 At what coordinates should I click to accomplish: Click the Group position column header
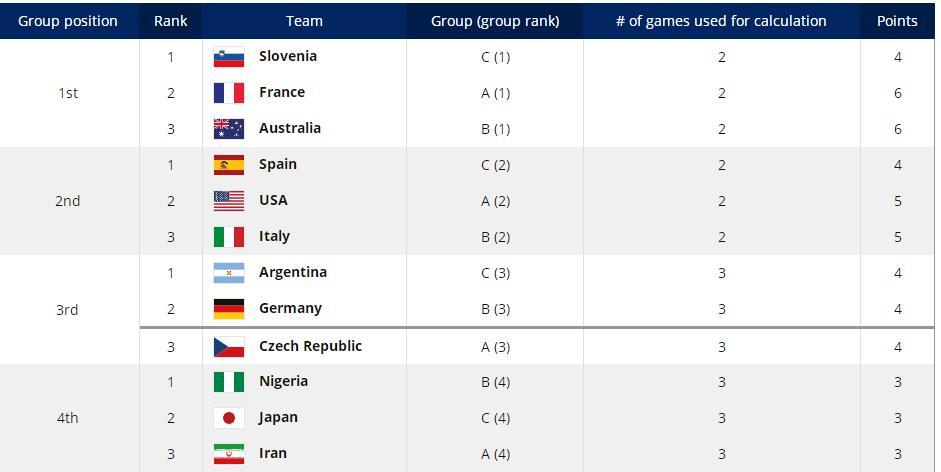pos(68,21)
